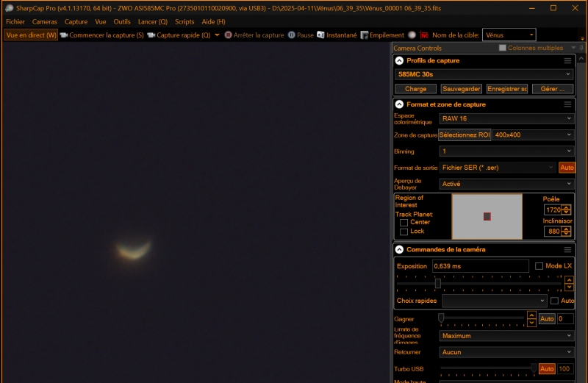The height and width of the screenshot is (383, 588).
Task: Check the Track Planet Center box
Action: pyautogui.click(x=404, y=223)
